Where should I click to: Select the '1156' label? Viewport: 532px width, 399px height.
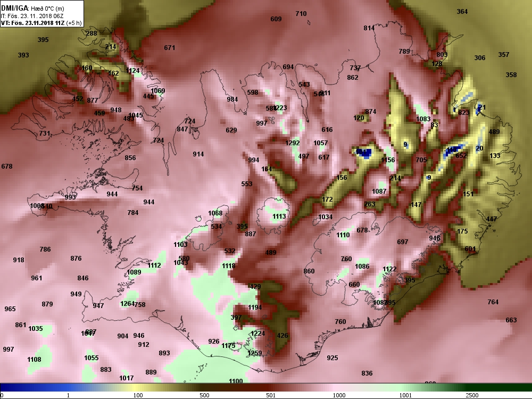(x=388, y=160)
